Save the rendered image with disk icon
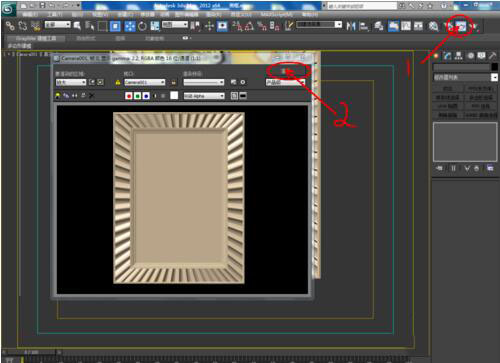The image size is (500, 363). (58, 96)
